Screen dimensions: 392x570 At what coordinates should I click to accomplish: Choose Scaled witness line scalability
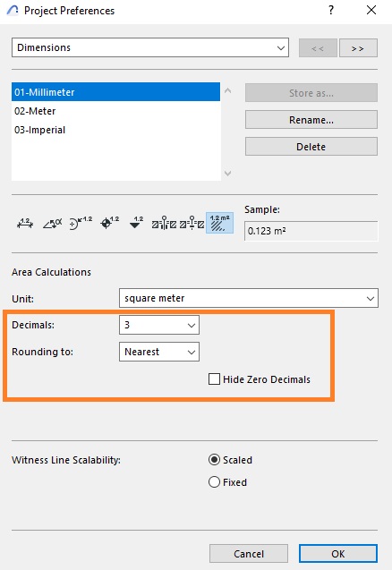tap(214, 460)
